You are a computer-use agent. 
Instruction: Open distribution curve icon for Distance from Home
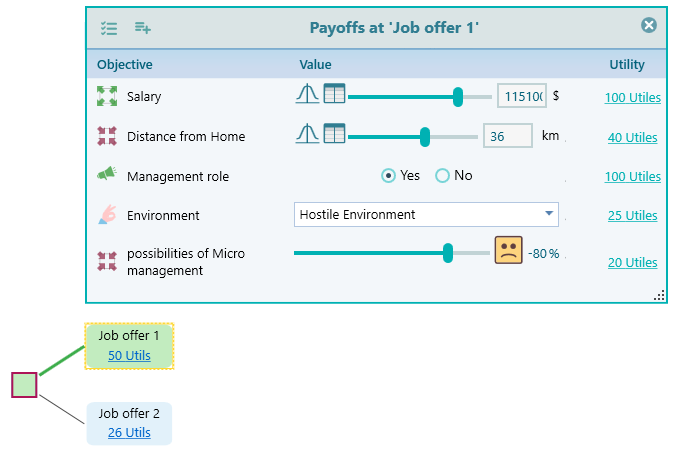(307, 134)
